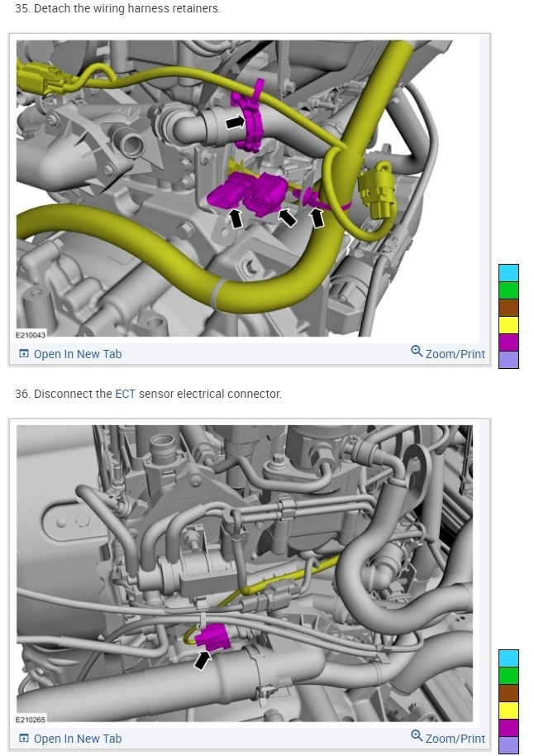
Task: Select the yellow swatch beside step 35
Action: click(508, 325)
